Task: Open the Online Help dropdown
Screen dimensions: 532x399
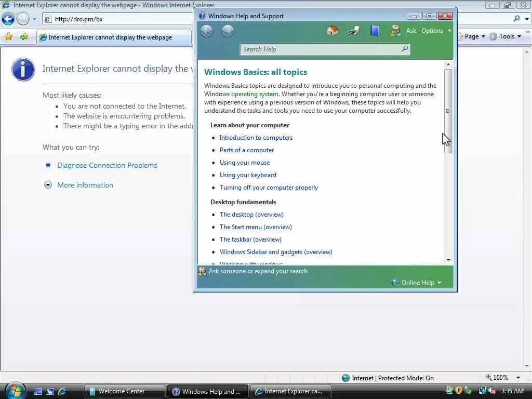Action: (417, 283)
